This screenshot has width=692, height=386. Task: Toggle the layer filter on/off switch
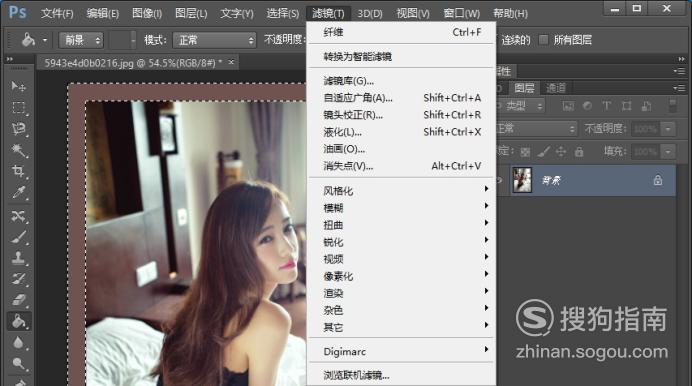coord(673,106)
